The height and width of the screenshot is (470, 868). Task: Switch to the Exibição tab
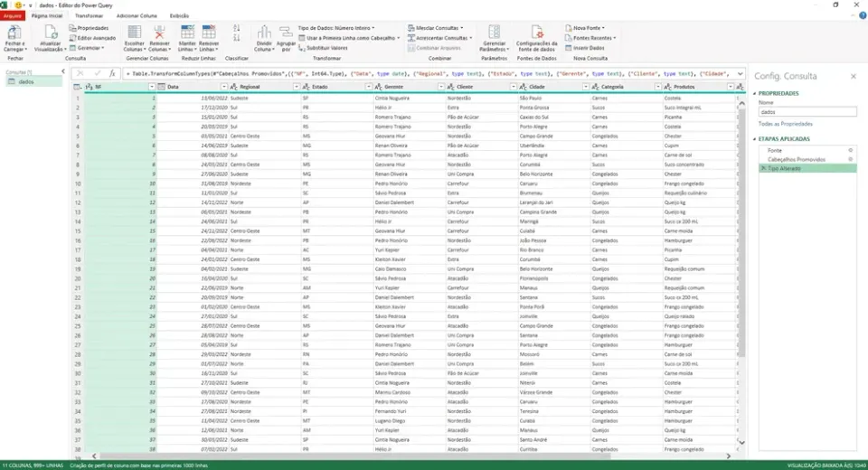(x=179, y=16)
